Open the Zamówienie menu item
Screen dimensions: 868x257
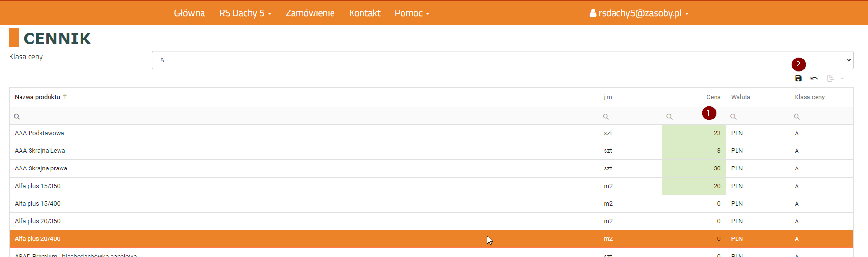pos(310,13)
